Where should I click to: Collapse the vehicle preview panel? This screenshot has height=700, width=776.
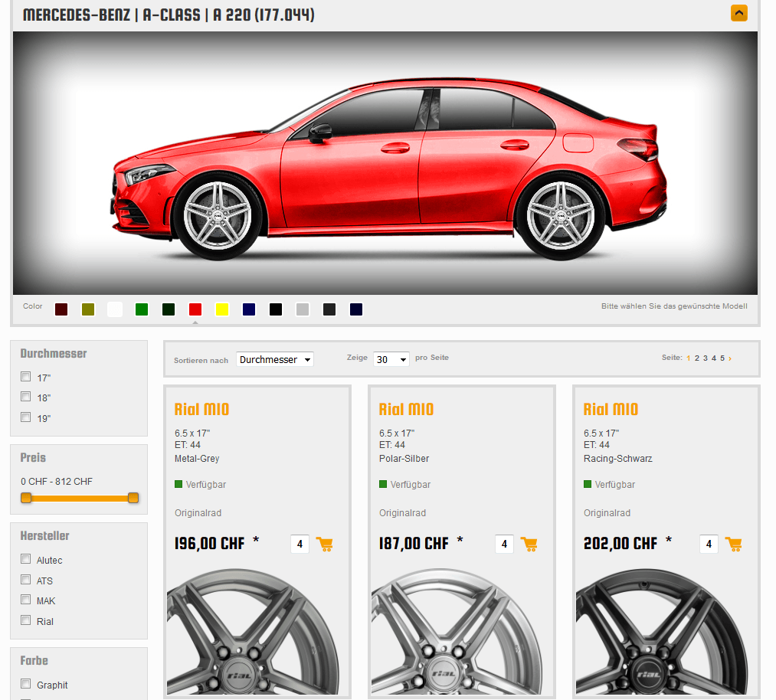(738, 13)
